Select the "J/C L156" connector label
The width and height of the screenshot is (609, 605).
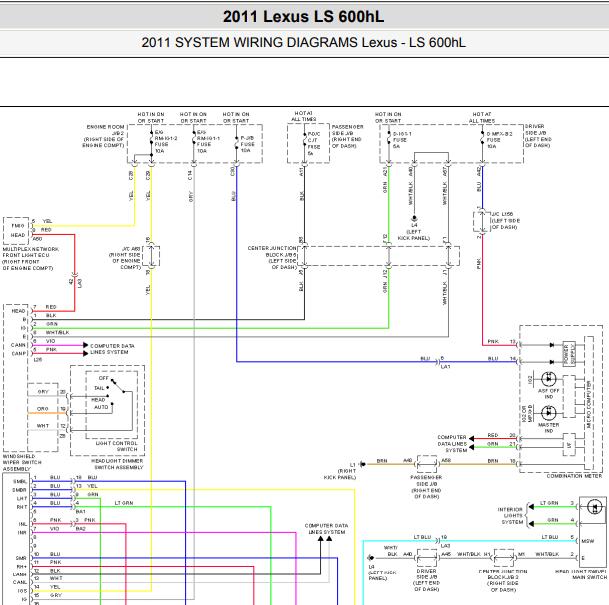502,214
